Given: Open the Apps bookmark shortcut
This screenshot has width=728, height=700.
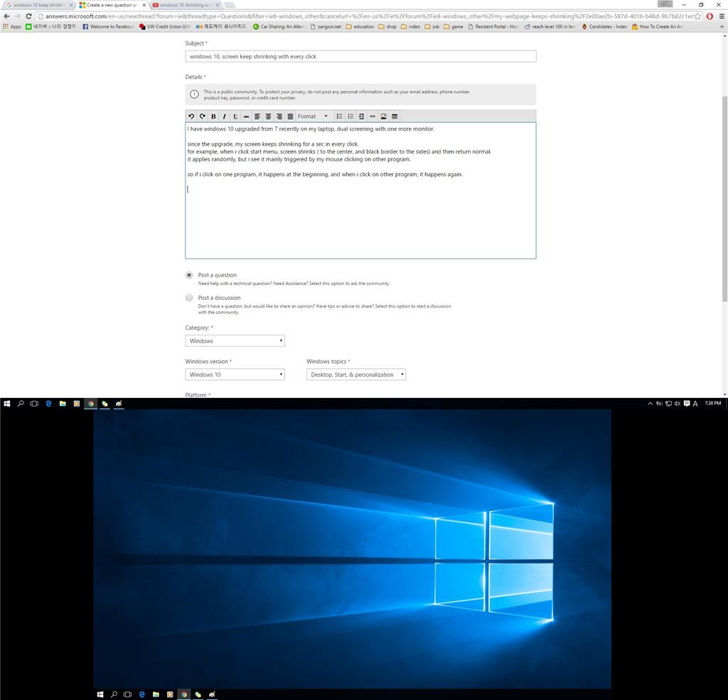Looking at the screenshot, I should tap(12, 27).
